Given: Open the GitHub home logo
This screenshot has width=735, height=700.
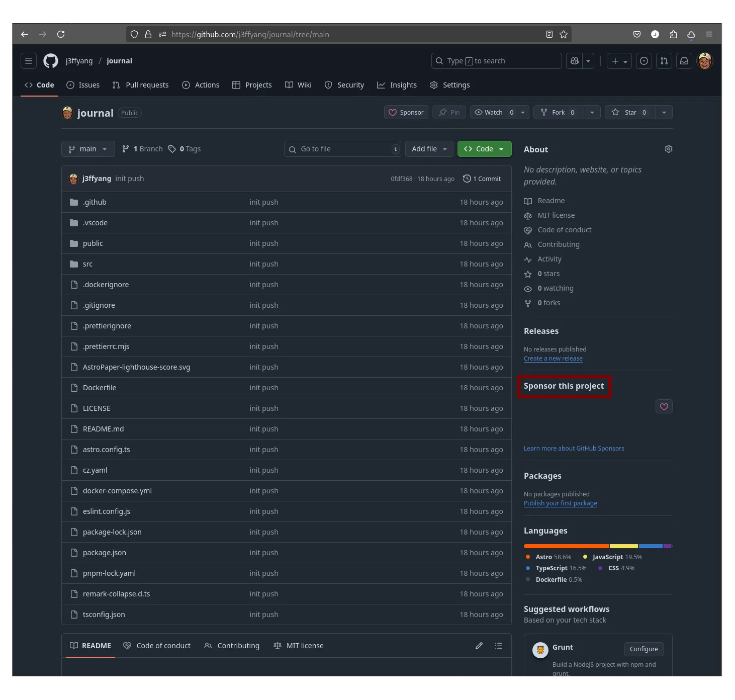Looking at the screenshot, I should [x=51, y=61].
